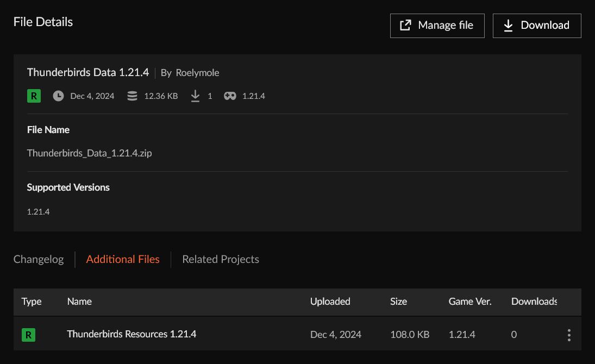This screenshot has height=364, width=595.
Task: Click the file size stack icon beside 12.36 KB
Action: point(132,96)
